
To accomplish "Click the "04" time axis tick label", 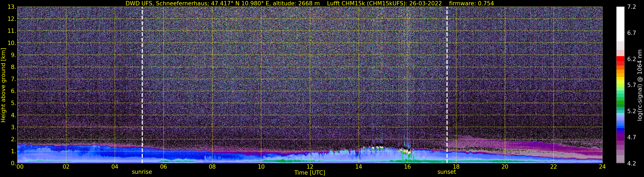I will (x=115, y=167).
